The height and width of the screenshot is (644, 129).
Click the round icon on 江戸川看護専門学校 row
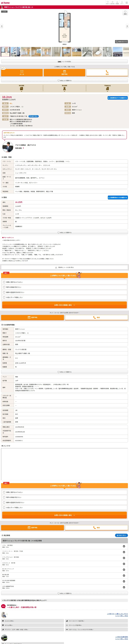[x=124, y=587]
